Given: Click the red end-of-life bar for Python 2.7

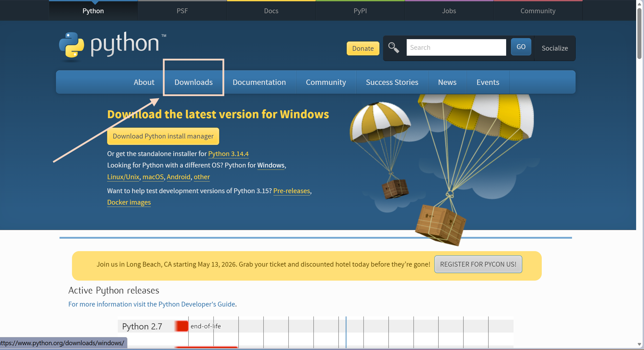Looking at the screenshot, I should (182, 326).
